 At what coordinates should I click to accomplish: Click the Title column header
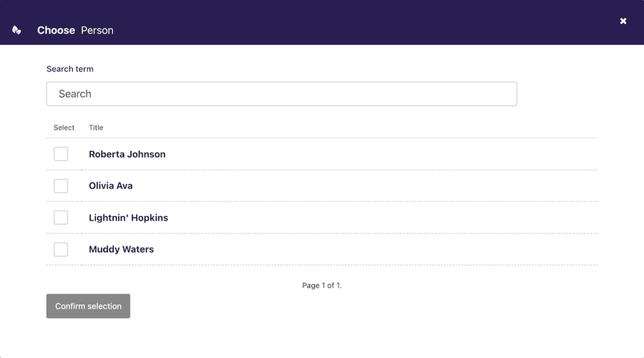96,127
